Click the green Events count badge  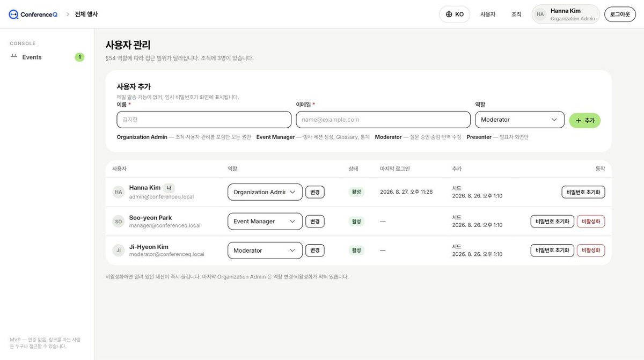79,57
